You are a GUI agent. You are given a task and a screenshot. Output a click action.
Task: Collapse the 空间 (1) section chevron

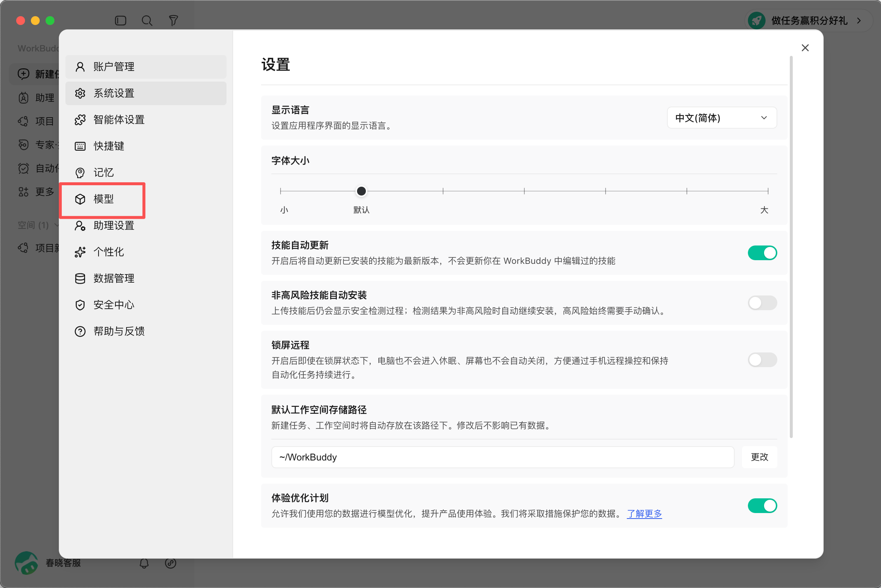click(x=57, y=225)
